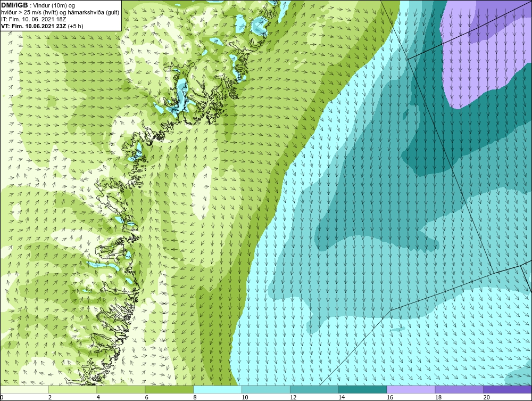
Task: Click the 14-16 m/s dark teal swatch
Action: [x=363, y=389]
